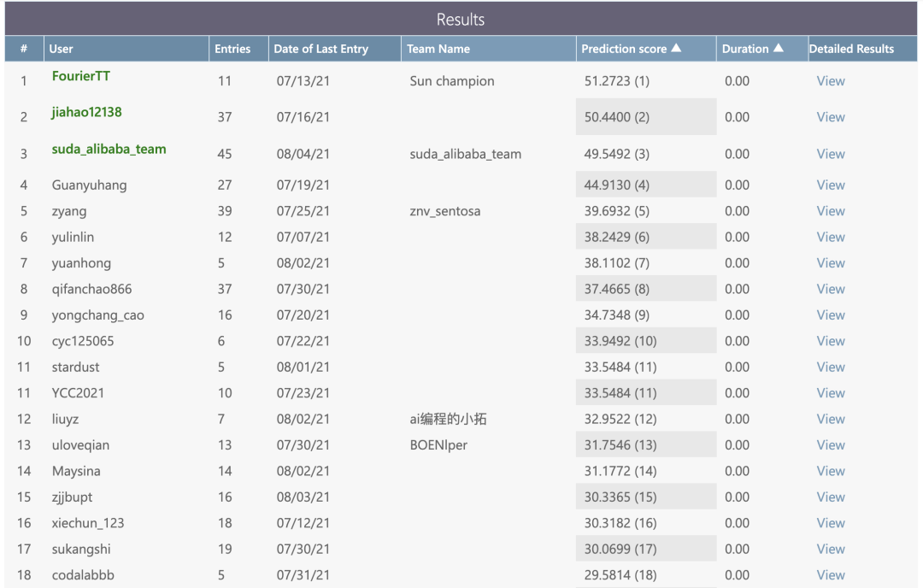Open user FourierTT profile link

(x=81, y=76)
